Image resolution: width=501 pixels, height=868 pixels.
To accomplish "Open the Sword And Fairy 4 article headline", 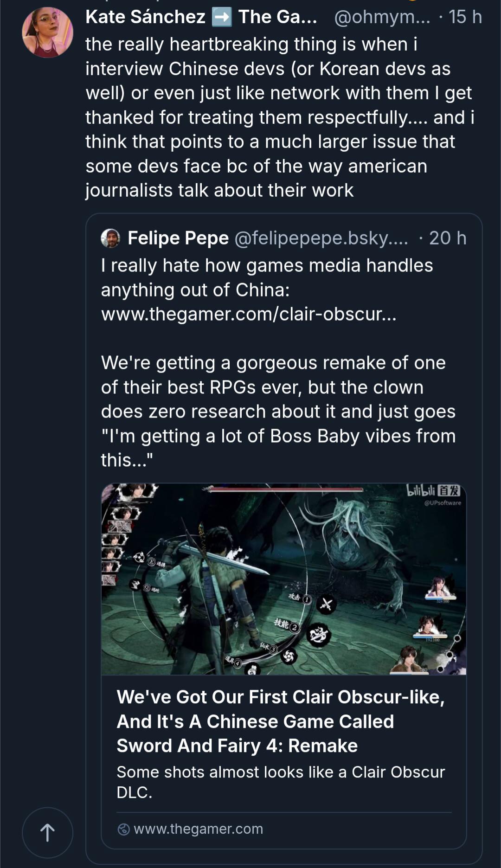I will tap(280, 721).
